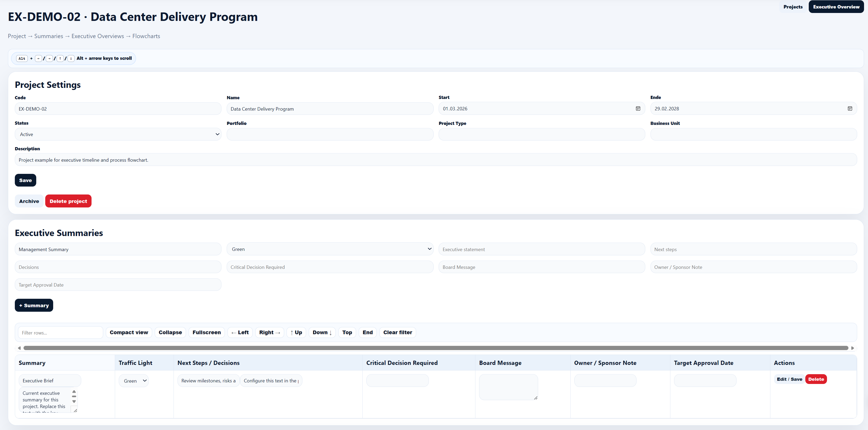Click the summary textarea scroll-up arrow
Viewport: 868px width, 430px height.
[74, 392]
